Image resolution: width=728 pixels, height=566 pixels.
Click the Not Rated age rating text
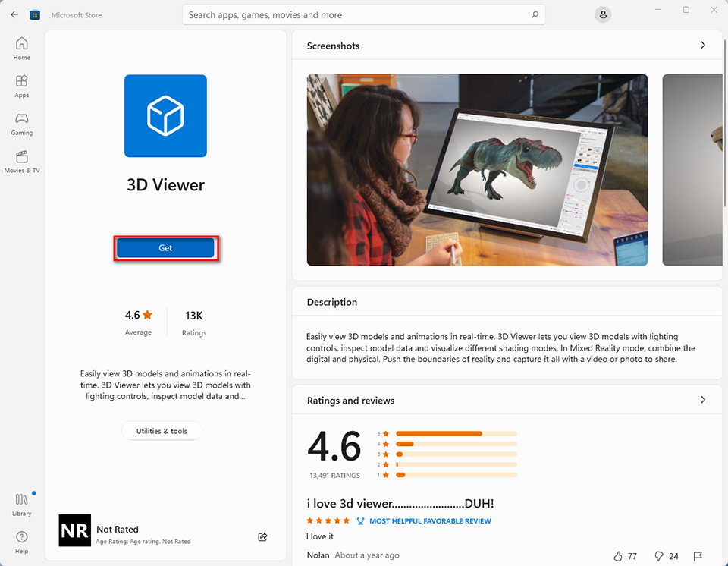pos(118,530)
